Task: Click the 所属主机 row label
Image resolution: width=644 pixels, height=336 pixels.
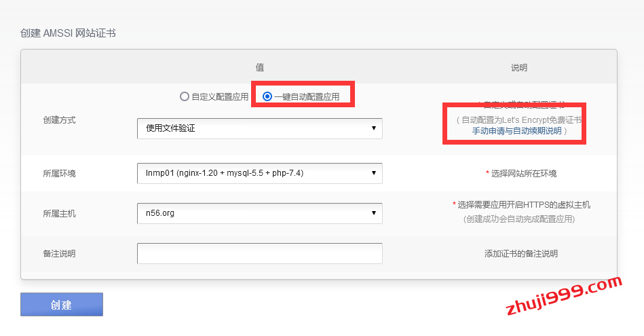Action: tap(59, 213)
